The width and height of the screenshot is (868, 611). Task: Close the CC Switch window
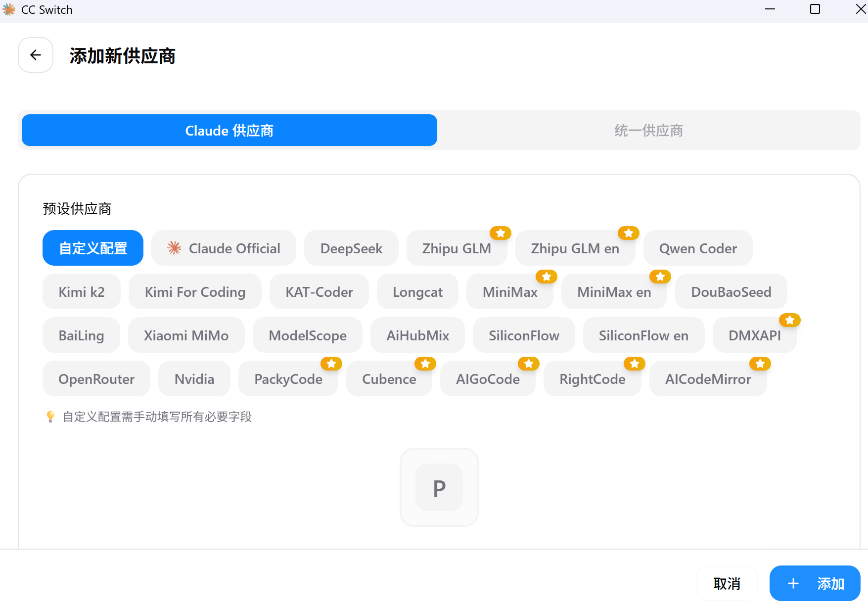tap(861, 9)
